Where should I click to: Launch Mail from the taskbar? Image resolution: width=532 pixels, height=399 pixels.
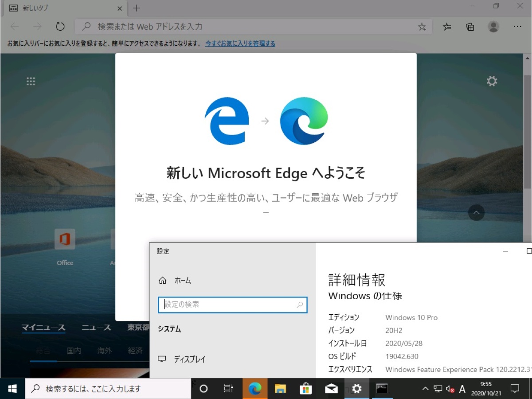331,388
